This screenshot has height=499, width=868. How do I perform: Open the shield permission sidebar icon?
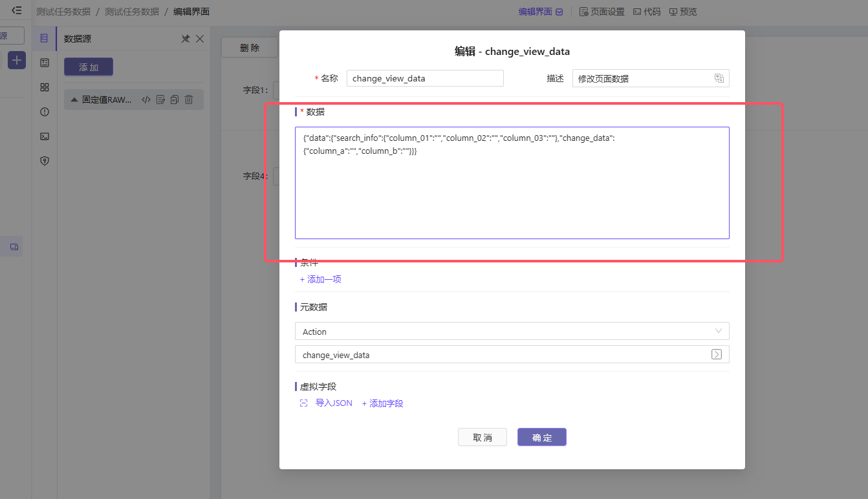coord(44,161)
